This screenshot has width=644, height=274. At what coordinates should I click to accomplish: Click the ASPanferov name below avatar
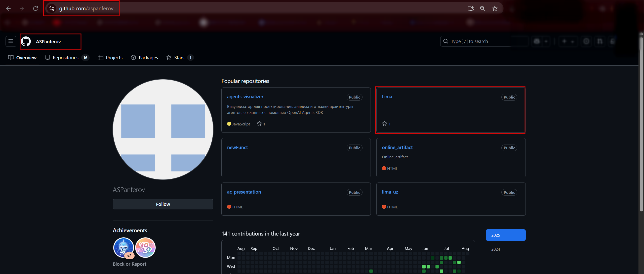click(129, 190)
